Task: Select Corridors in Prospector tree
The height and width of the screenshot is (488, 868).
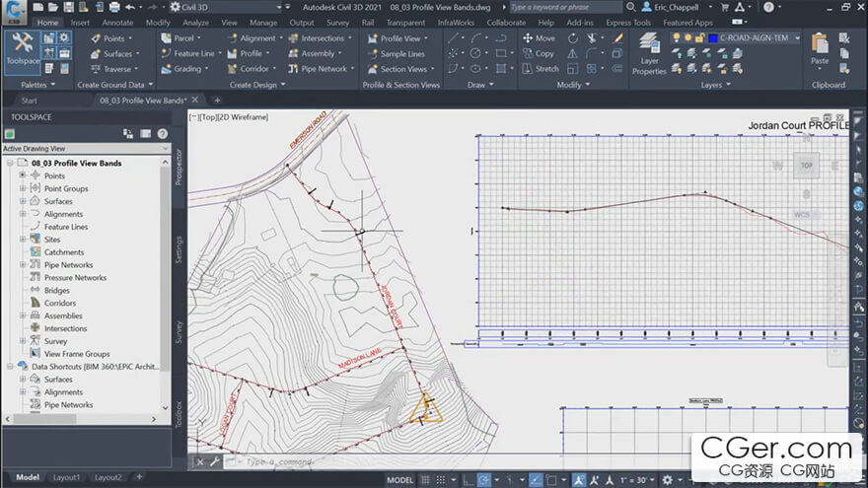Action: [60, 303]
